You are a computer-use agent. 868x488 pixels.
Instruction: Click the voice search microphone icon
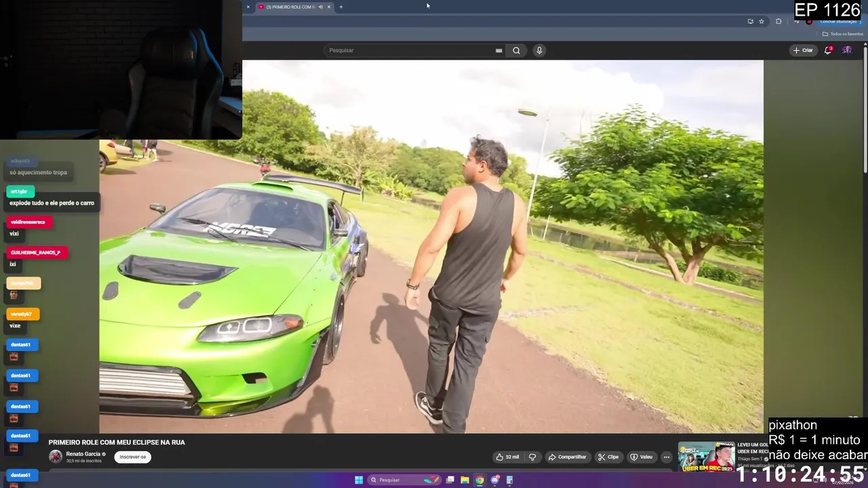click(539, 50)
